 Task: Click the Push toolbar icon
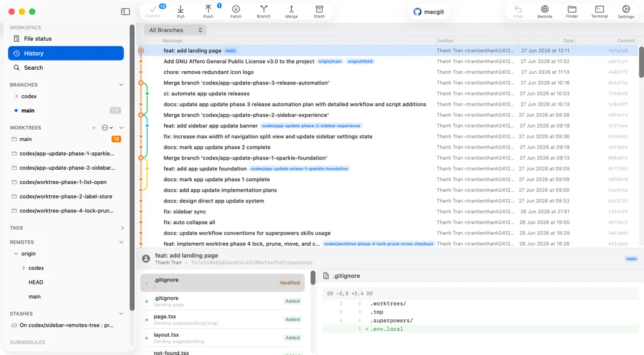(x=208, y=11)
